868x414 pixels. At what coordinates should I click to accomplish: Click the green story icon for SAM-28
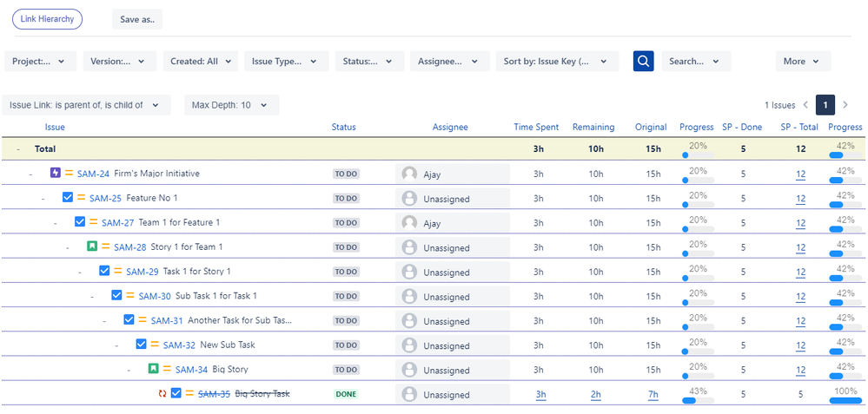pos(92,247)
